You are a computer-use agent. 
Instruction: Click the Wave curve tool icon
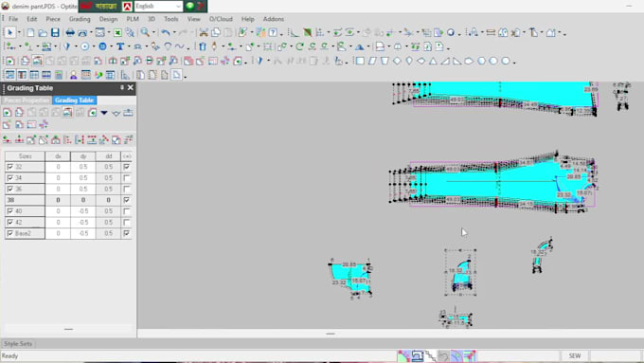[180, 46]
